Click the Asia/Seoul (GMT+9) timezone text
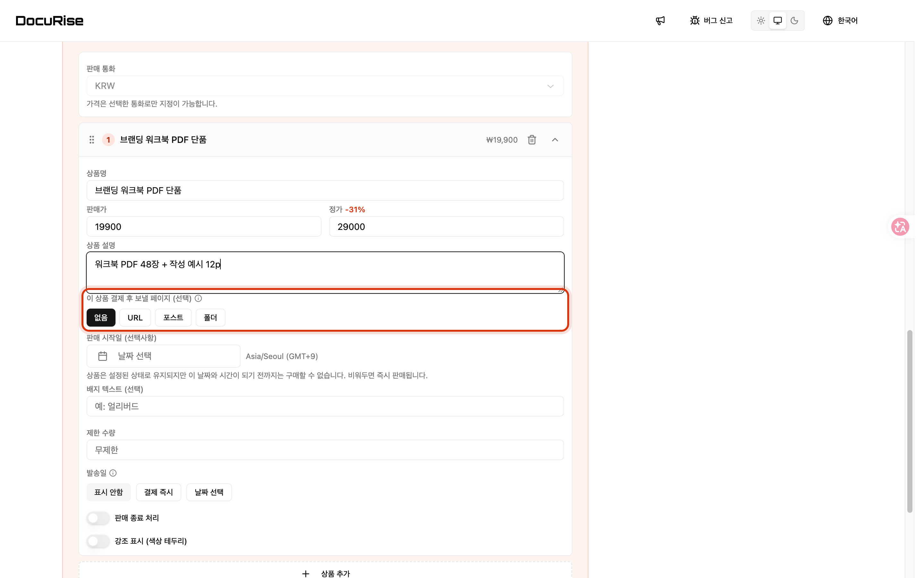Screen dimensions: 924x578 [282, 356]
